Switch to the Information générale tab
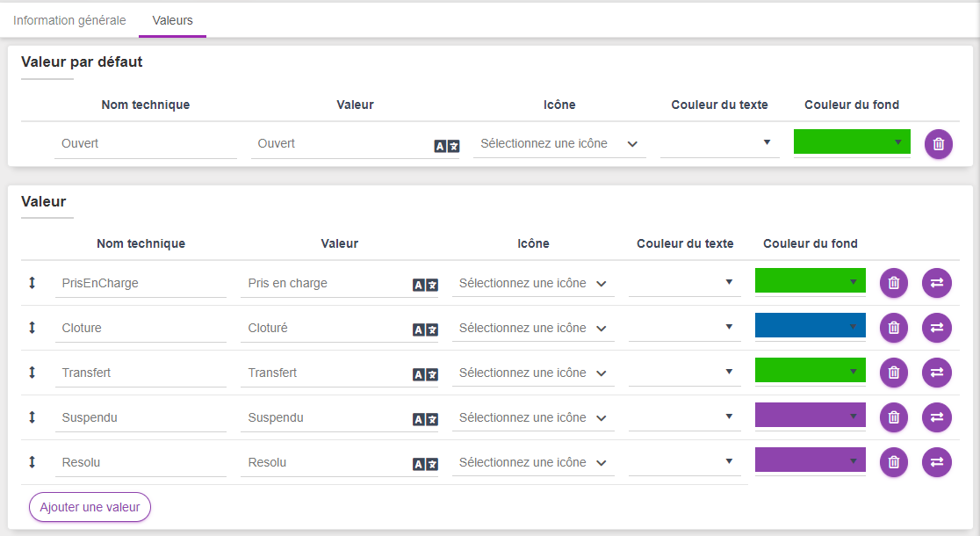This screenshot has width=980, height=536. [x=69, y=20]
